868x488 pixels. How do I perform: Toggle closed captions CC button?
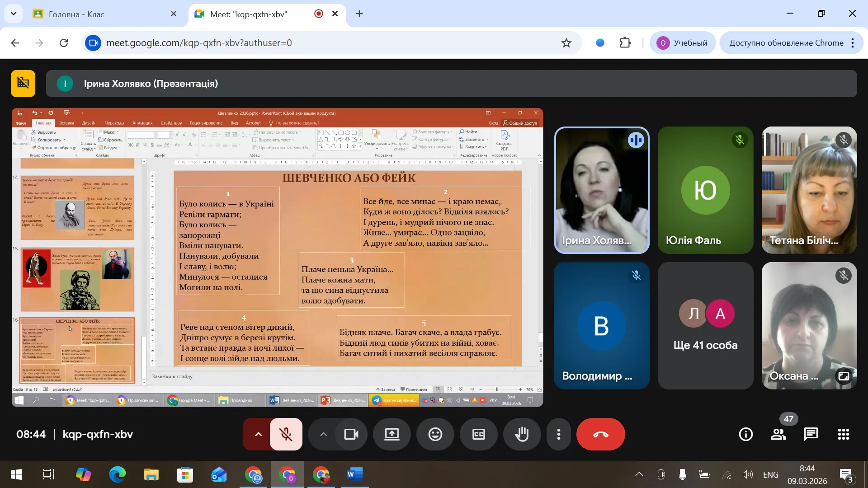point(478,435)
